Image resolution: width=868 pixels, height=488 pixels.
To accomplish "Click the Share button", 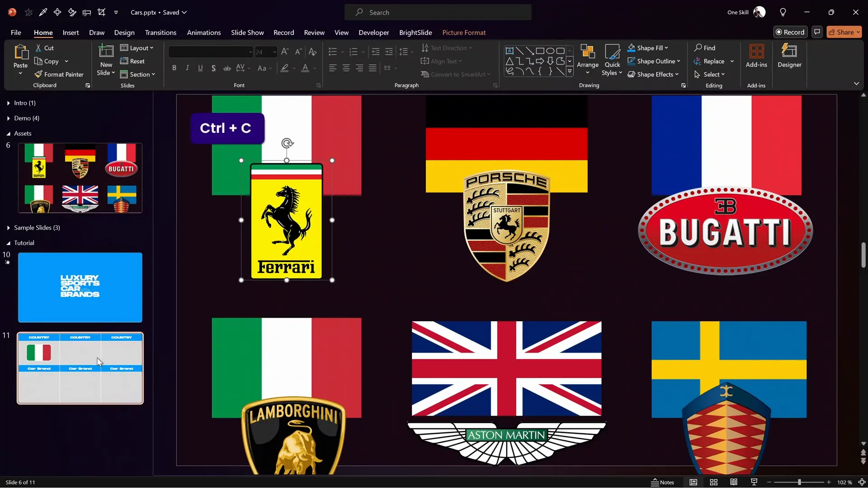I will pos(844,32).
